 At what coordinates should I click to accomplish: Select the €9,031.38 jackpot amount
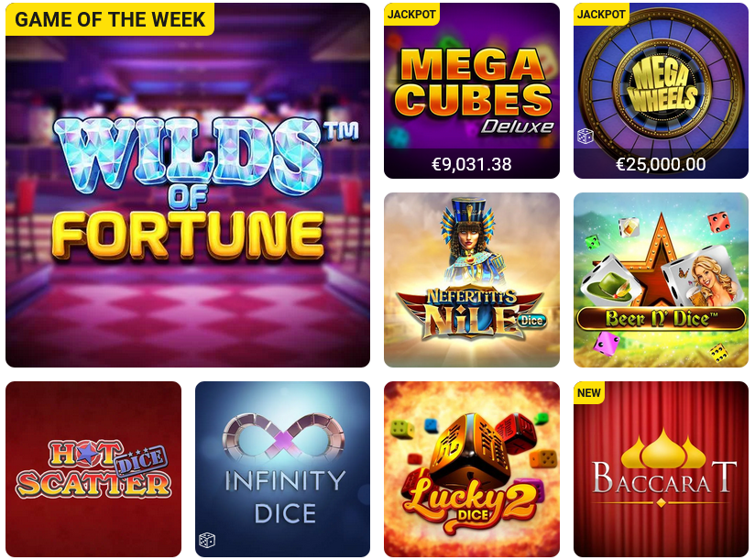point(471,164)
